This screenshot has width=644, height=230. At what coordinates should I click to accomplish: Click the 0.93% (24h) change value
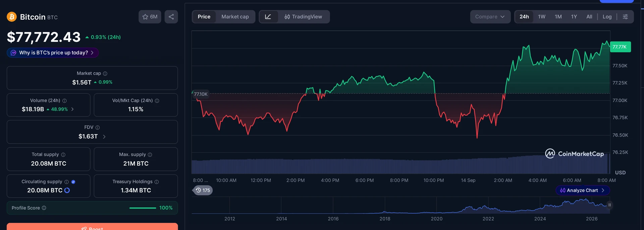106,37
